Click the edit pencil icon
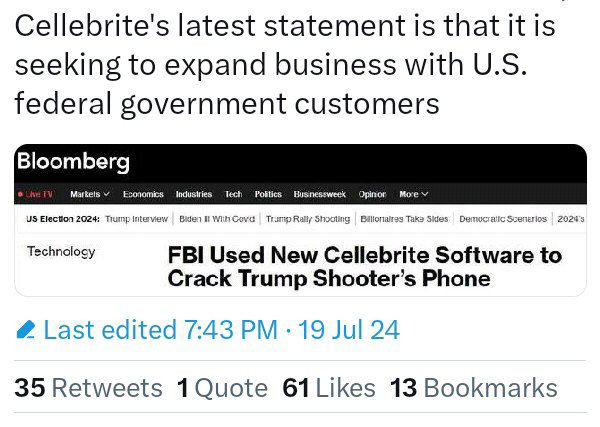Viewport: 600px width, 427px height. (26, 329)
